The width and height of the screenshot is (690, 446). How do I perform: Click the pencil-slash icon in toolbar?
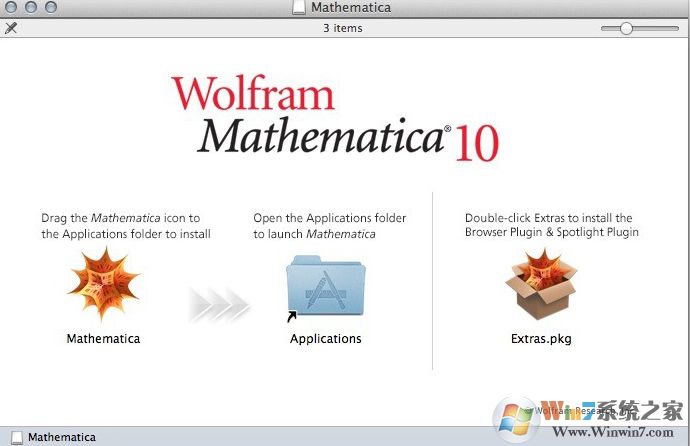tap(11, 28)
